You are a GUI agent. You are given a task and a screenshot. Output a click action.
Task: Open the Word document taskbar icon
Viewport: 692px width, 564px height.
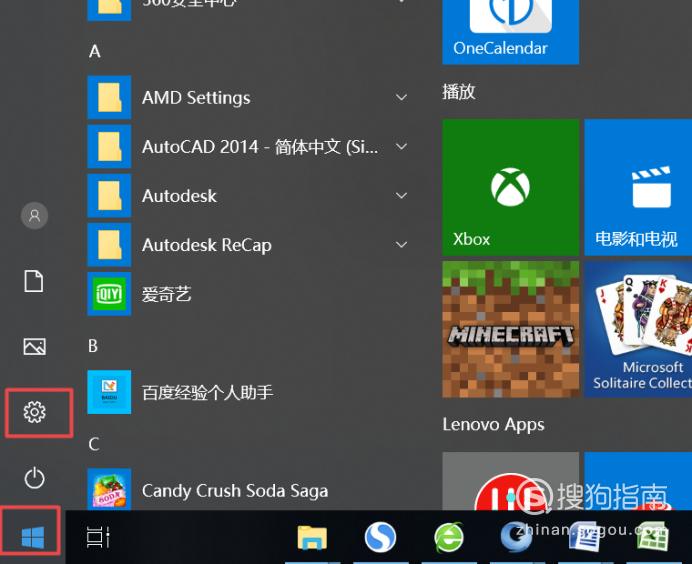584,537
